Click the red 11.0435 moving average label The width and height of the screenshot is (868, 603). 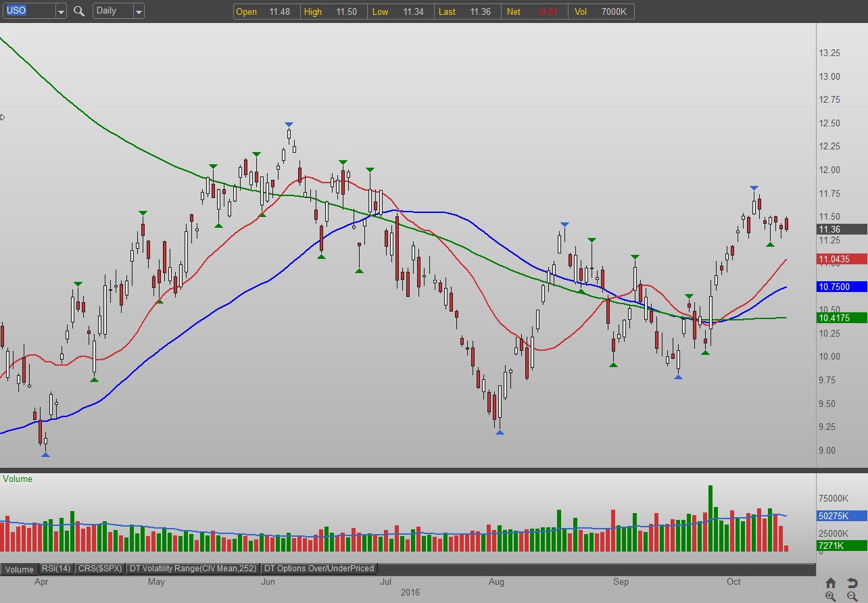coord(841,259)
